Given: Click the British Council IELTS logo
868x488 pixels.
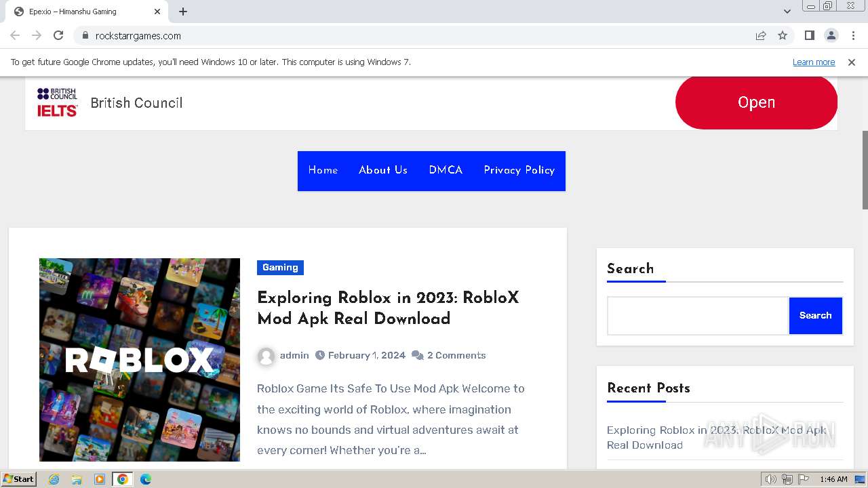Looking at the screenshot, I should coord(57,102).
